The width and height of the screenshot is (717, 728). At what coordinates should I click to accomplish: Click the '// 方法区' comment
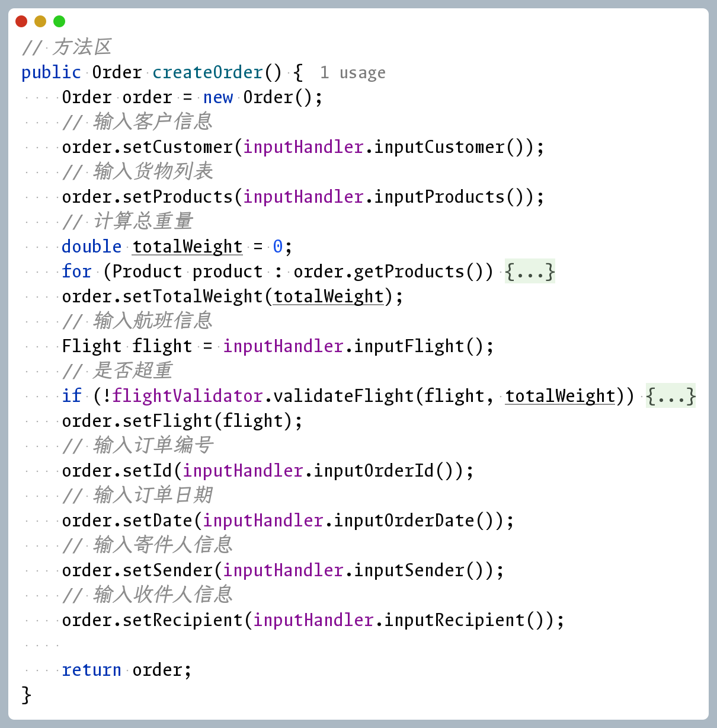click(x=66, y=47)
